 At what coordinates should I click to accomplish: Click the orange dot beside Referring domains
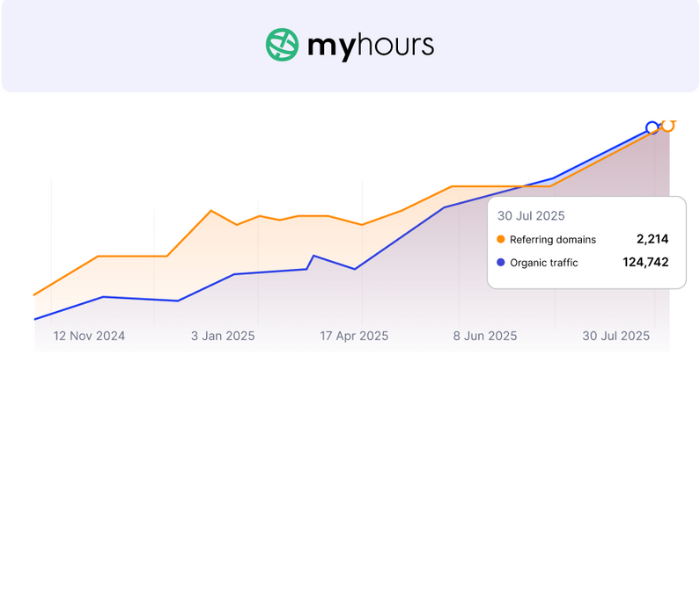tap(501, 239)
